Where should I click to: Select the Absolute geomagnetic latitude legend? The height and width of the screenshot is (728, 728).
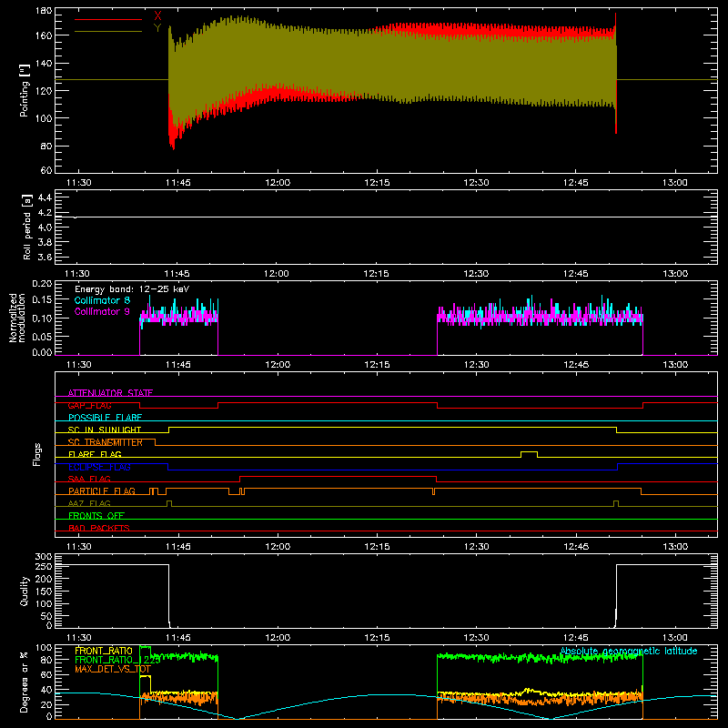tap(629, 651)
